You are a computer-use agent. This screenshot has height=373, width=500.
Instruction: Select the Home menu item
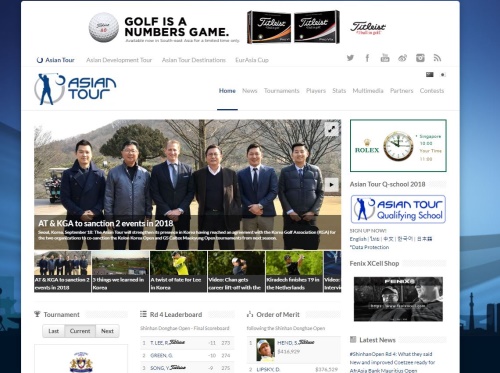(227, 91)
